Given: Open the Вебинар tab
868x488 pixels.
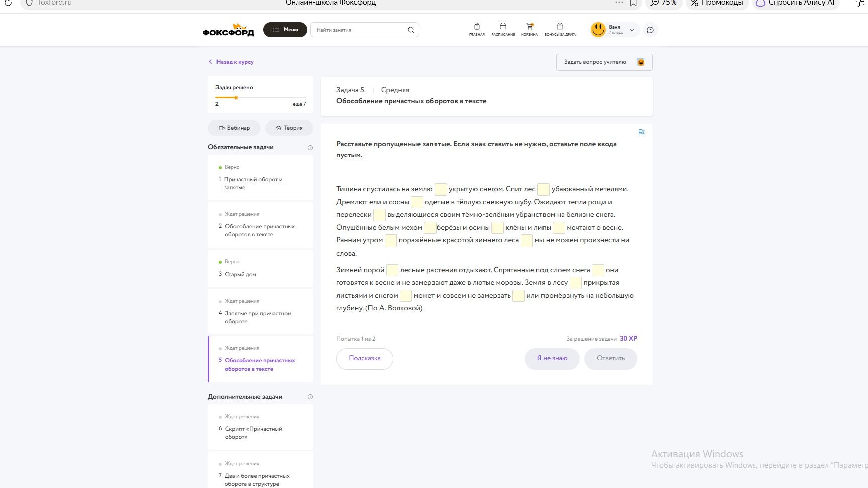Looking at the screenshot, I should click(x=234, y=128).
